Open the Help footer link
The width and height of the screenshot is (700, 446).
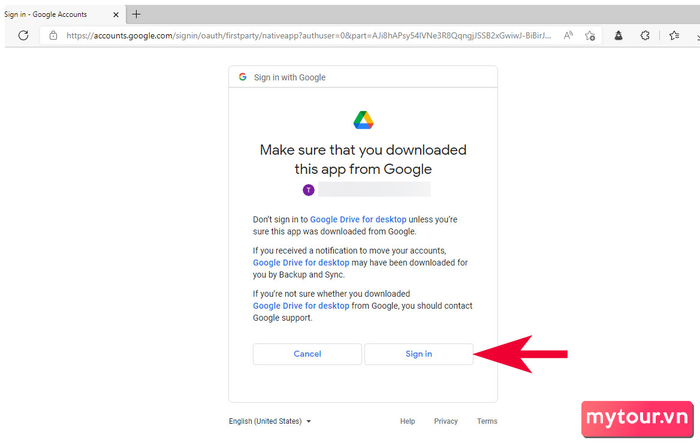click(407, 421)
